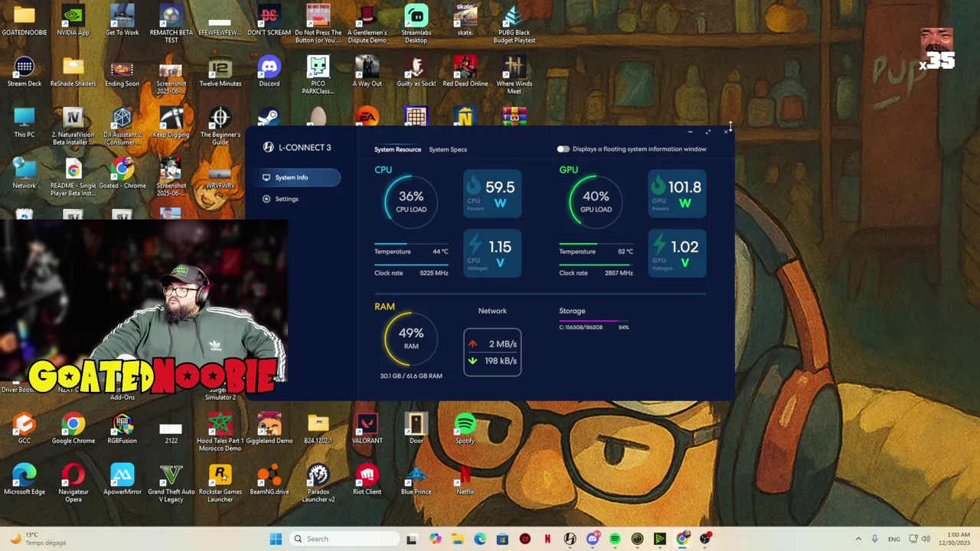Image resolution: width=980 pixels, height=551 pixels.
Task: Open the Google Chrome desktop shortcut
Action: (x=73, y=429)
